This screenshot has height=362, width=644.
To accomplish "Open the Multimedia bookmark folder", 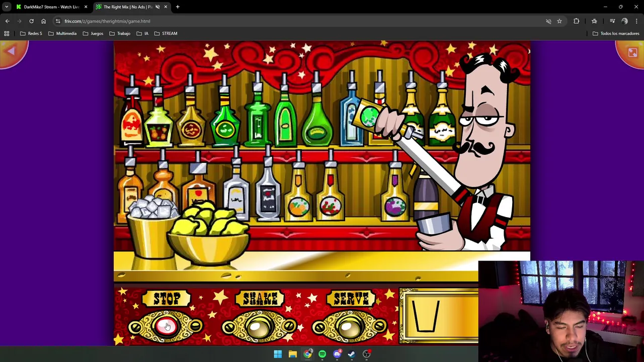I will click(63, 33).
